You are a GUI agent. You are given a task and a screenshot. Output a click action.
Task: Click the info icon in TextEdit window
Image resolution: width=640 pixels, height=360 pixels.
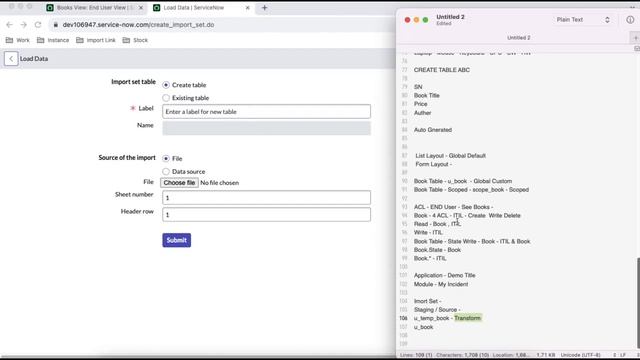pyautogui.click(x=630, y=20)
